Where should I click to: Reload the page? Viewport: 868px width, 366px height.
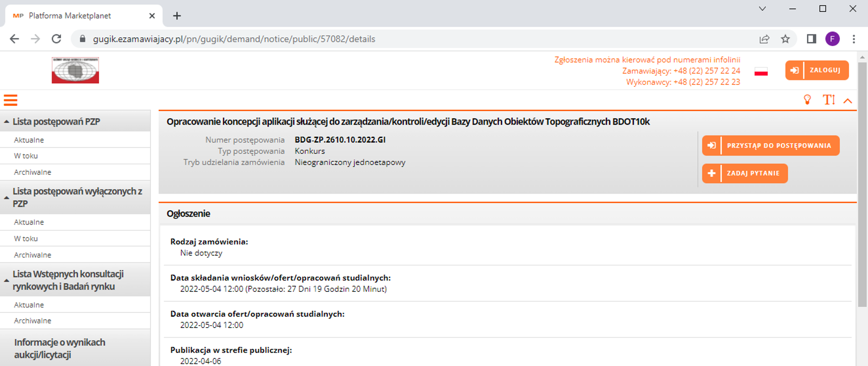point(57,39)
